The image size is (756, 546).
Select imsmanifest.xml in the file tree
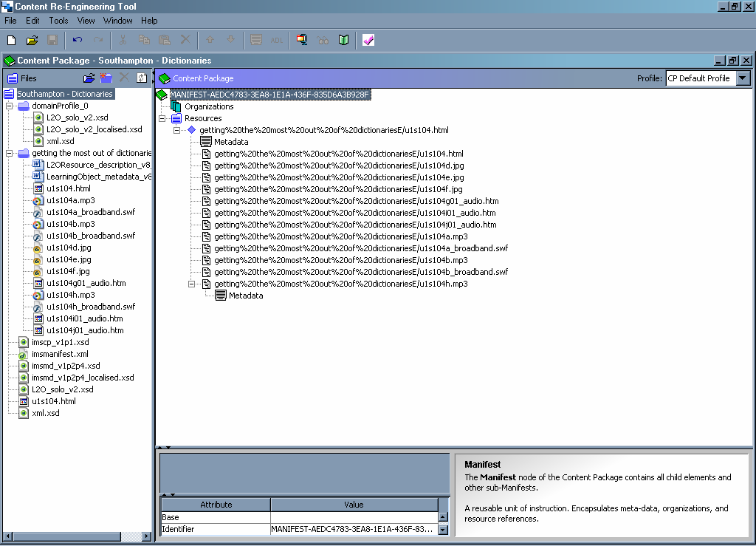tap(60, 354)
